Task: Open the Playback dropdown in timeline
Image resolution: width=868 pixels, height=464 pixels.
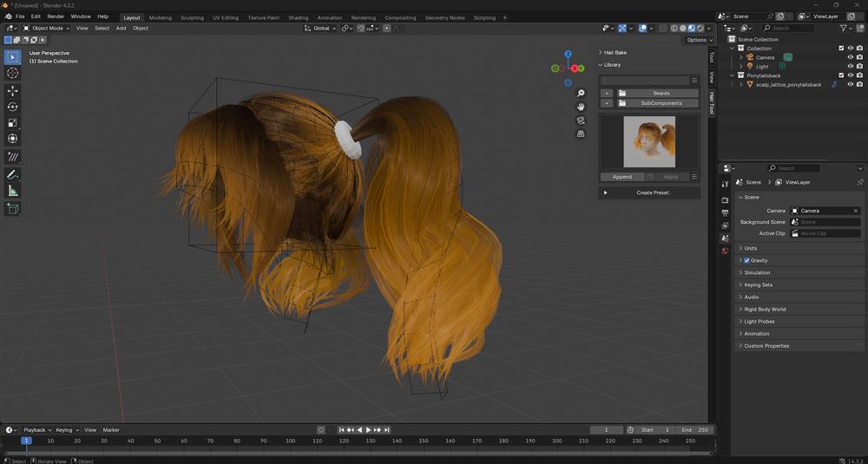Action: click(x=37, y=429)
